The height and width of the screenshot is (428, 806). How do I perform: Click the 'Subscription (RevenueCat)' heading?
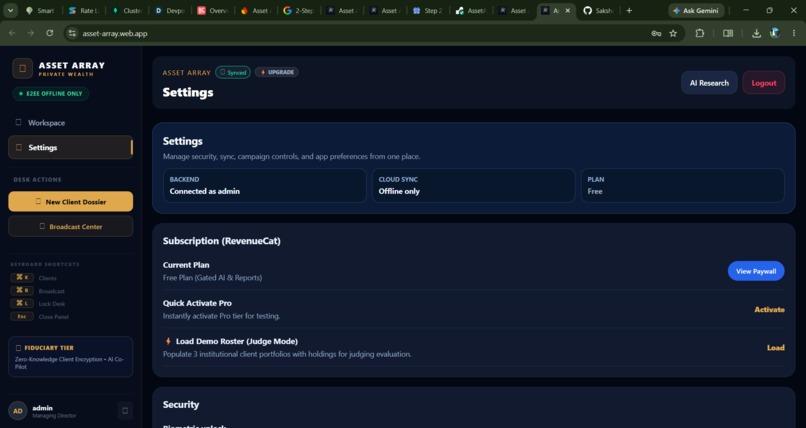[222, 240]
